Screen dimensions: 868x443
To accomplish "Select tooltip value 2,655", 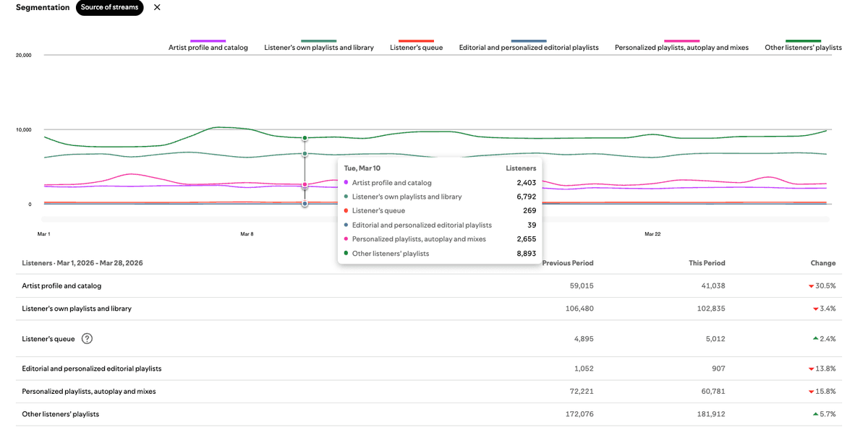I will [526, 239].
